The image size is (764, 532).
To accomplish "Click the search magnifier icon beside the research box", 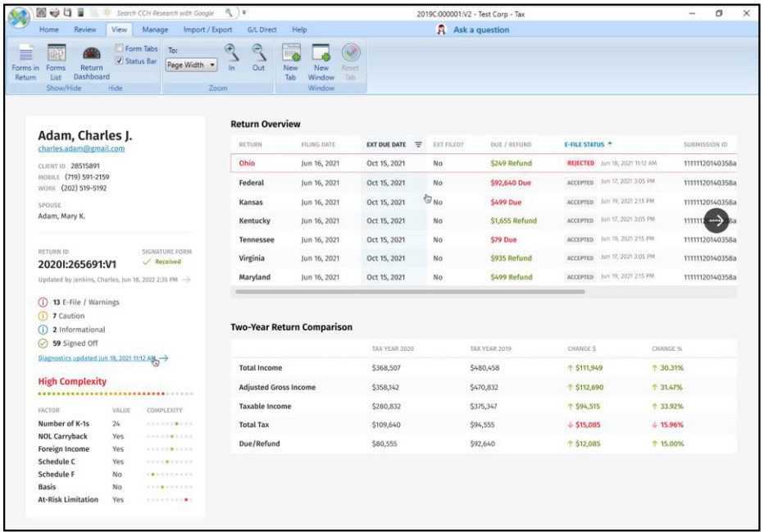I will click(x=229, y=12).
